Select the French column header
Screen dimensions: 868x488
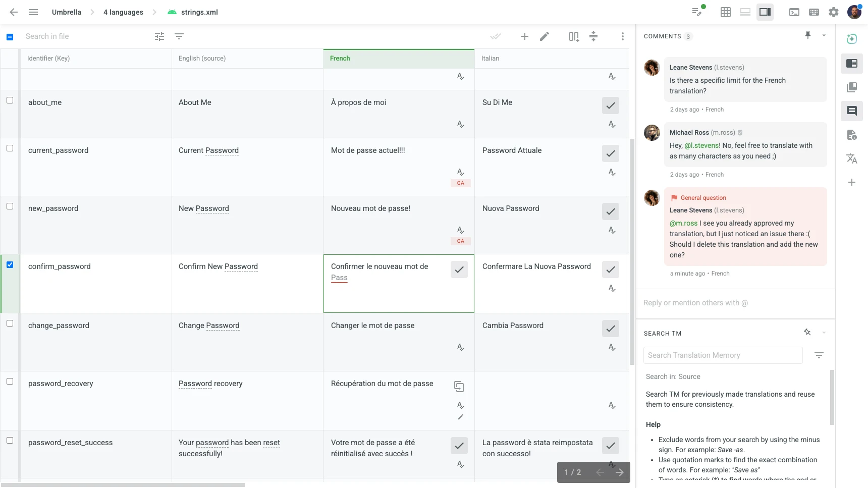[x=399, y=59]
